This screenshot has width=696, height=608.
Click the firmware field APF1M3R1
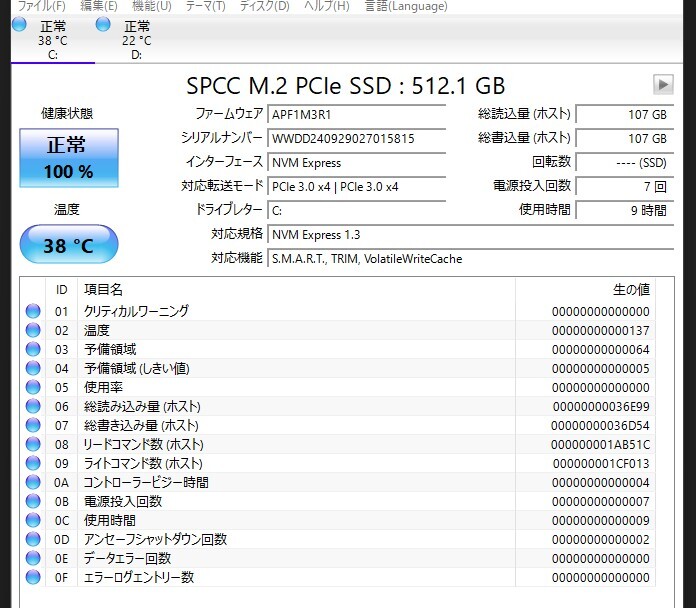coord(356,114)
